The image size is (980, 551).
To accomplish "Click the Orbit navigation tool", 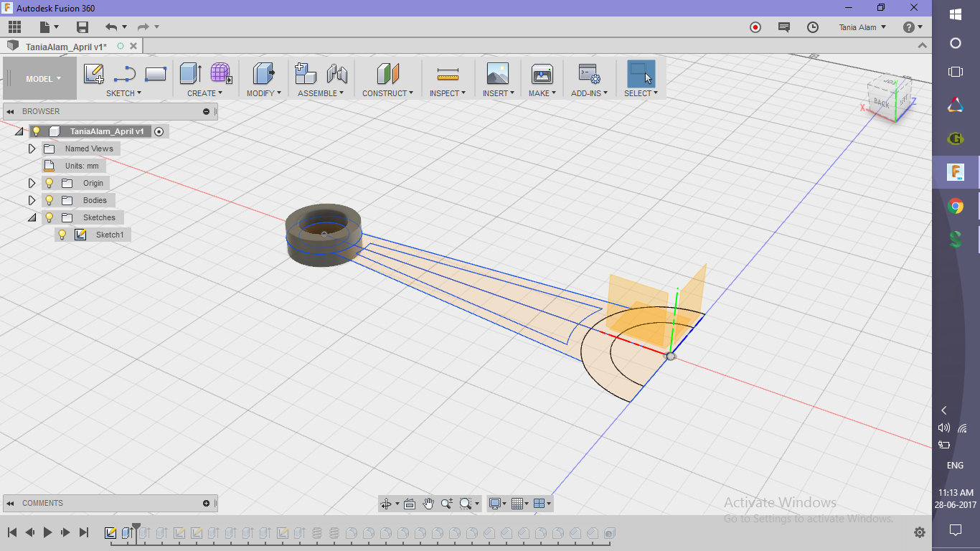I will click(386, 504).
